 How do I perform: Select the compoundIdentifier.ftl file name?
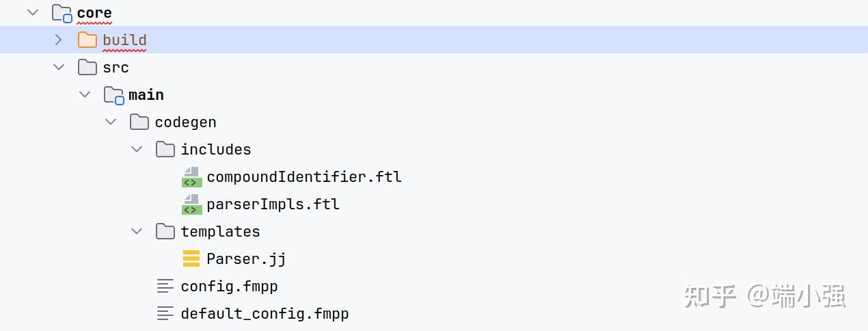[304, 177]
